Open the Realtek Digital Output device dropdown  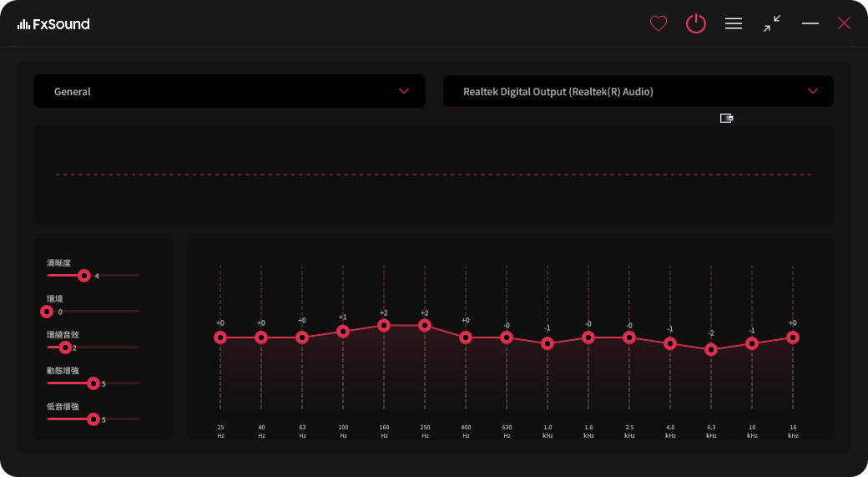point(638,91)
